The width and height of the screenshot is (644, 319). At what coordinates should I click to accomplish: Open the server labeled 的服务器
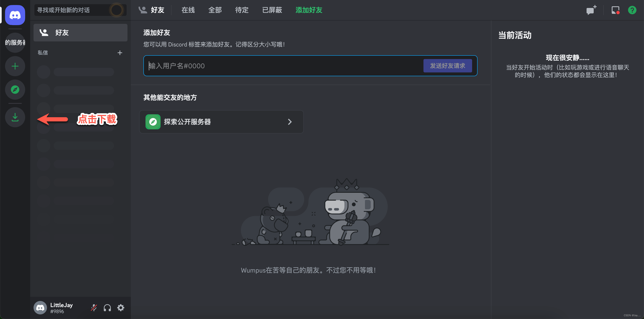click(15, 42)
